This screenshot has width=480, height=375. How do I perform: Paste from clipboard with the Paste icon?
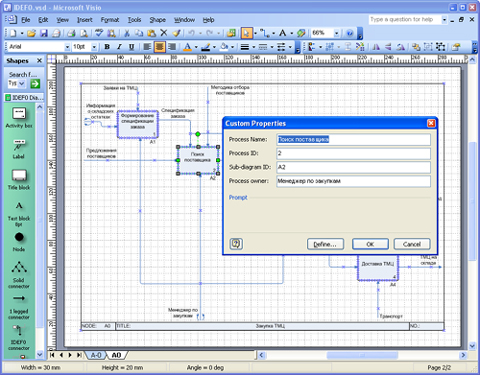[151, 33]
